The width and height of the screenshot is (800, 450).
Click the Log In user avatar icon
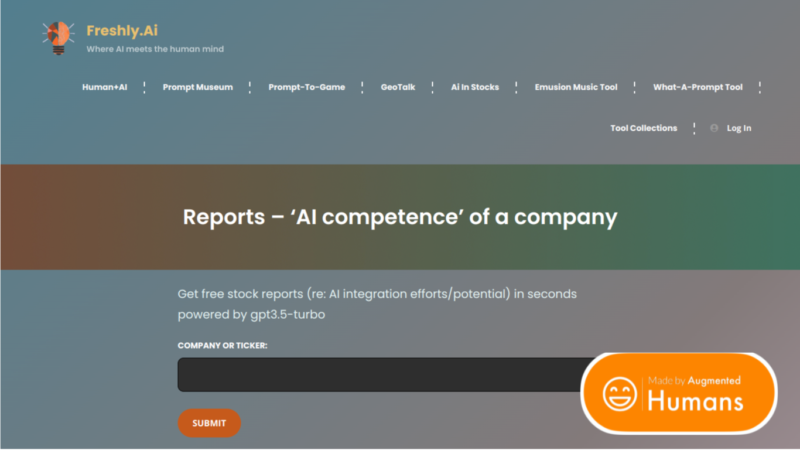pyautogui.click(x=714, y=128)
